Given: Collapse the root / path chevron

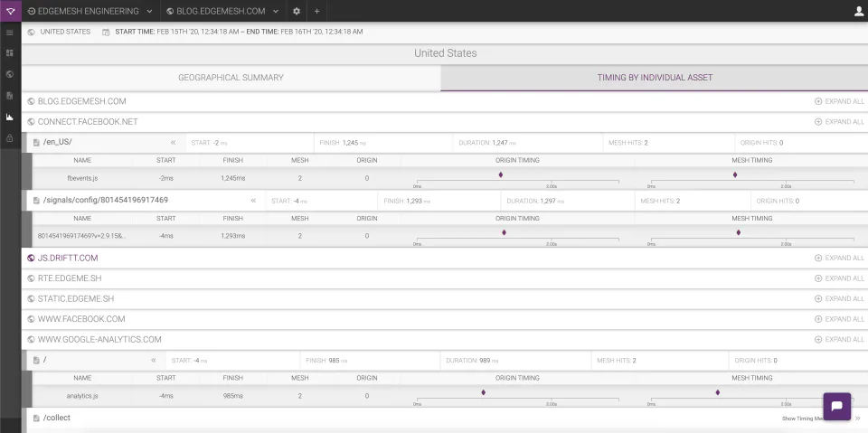Looking at the screenshot, I should pos(154,360).
